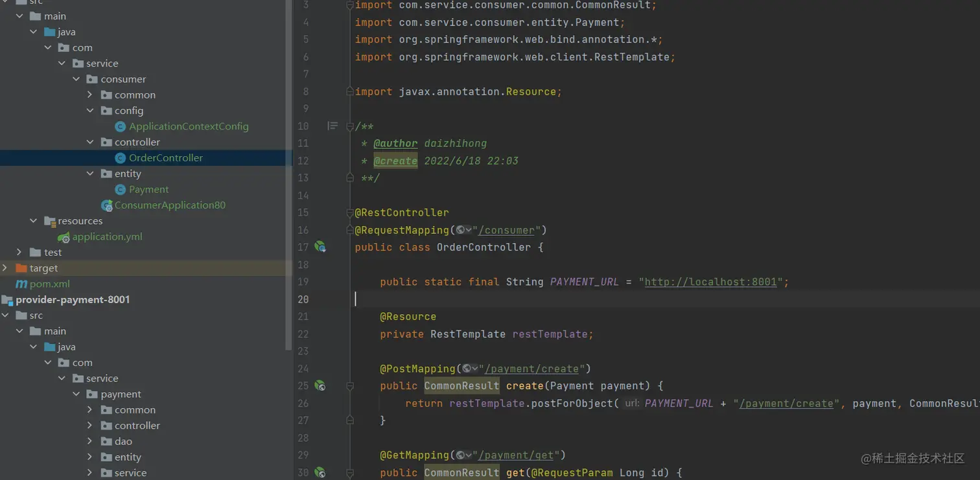Click the config package folder icon

107,111
